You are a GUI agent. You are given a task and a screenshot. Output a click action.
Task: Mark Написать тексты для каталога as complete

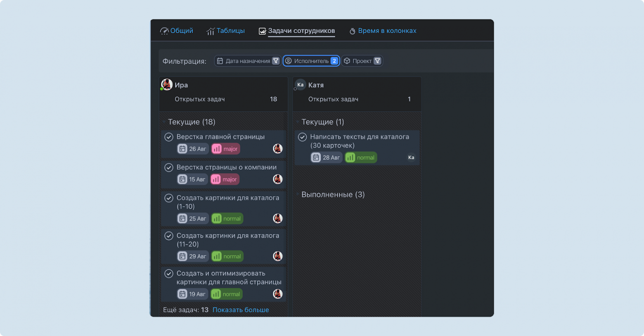point(303,137)
